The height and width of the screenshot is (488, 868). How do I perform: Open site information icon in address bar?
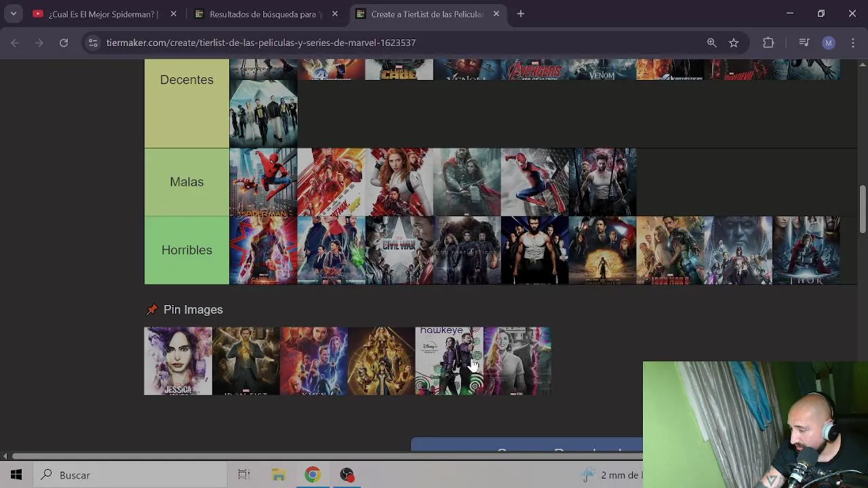click(94, 43)
